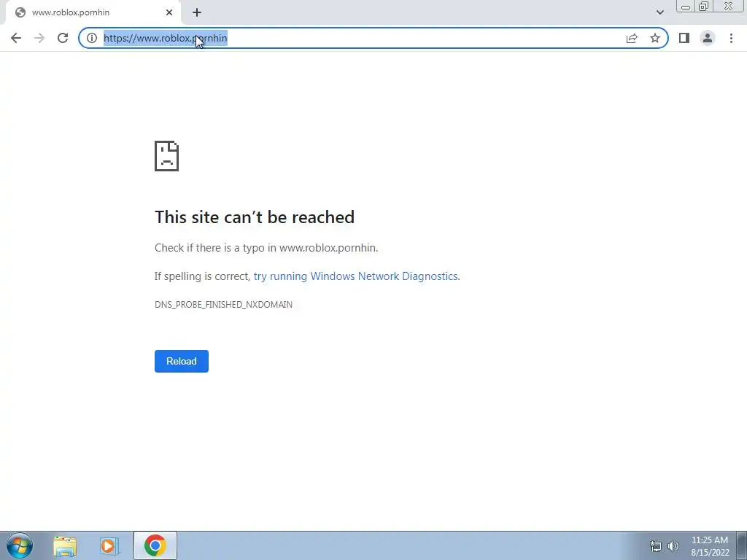
Task: Click the blue Reload button
Action: [182, 361]
